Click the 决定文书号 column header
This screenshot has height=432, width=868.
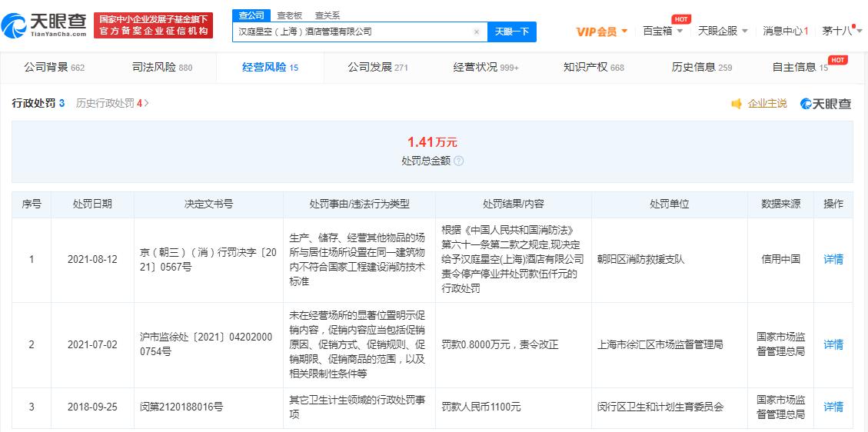tap(208, 204)
